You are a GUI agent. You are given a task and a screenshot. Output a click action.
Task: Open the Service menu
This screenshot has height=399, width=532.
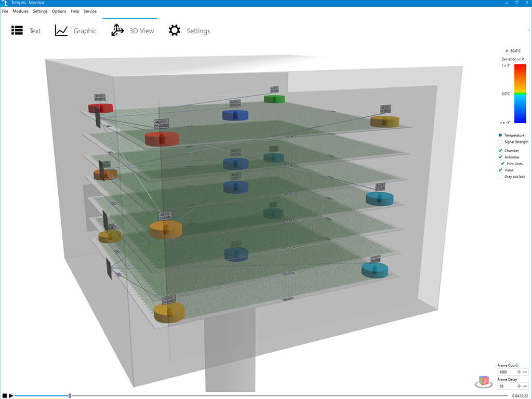(90, 11)
